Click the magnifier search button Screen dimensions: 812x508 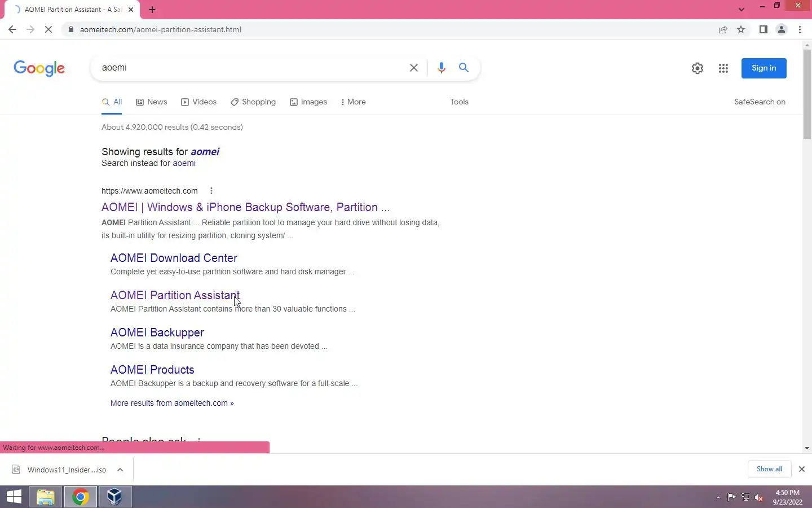coord(464,68)
